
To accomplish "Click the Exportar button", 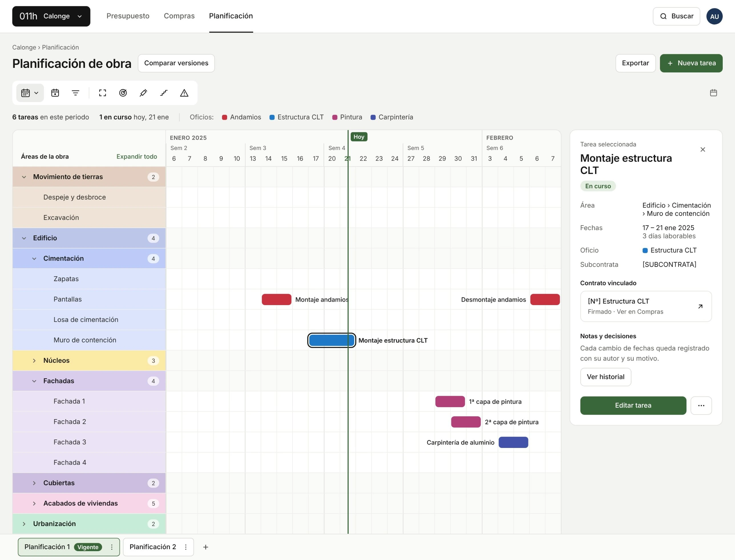I will click(x=635, y=63).
